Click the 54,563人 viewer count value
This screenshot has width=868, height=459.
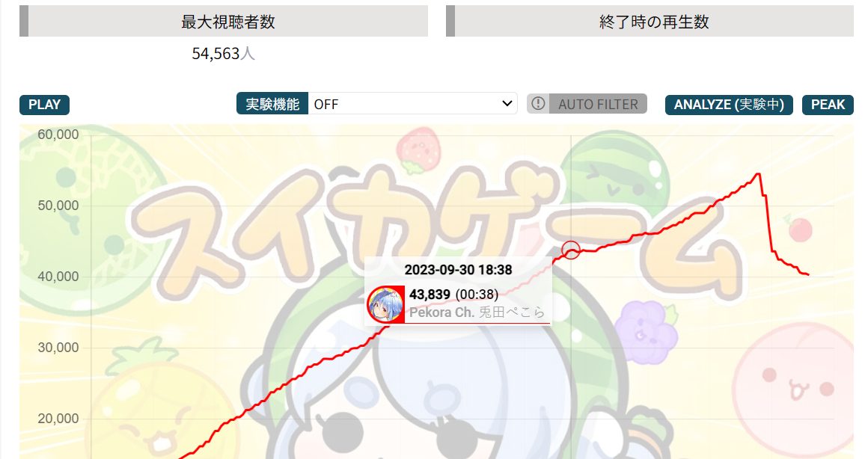[x=223, y=54]
